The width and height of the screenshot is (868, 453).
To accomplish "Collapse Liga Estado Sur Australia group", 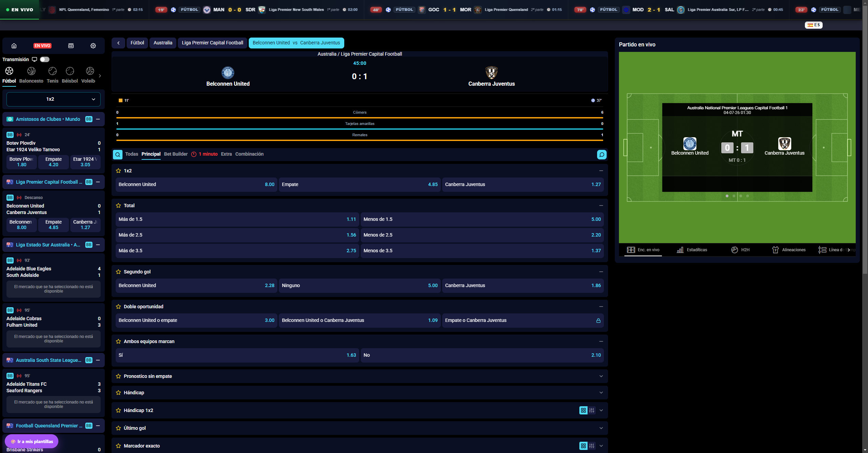I will pyautogui.click(x=98, y=245).
